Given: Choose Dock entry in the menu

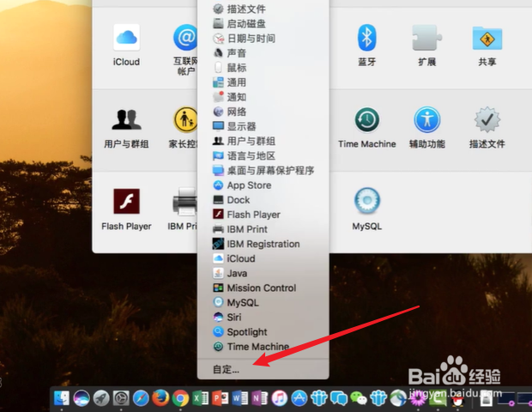Looking at the screenshot, I should pos(263,200).
